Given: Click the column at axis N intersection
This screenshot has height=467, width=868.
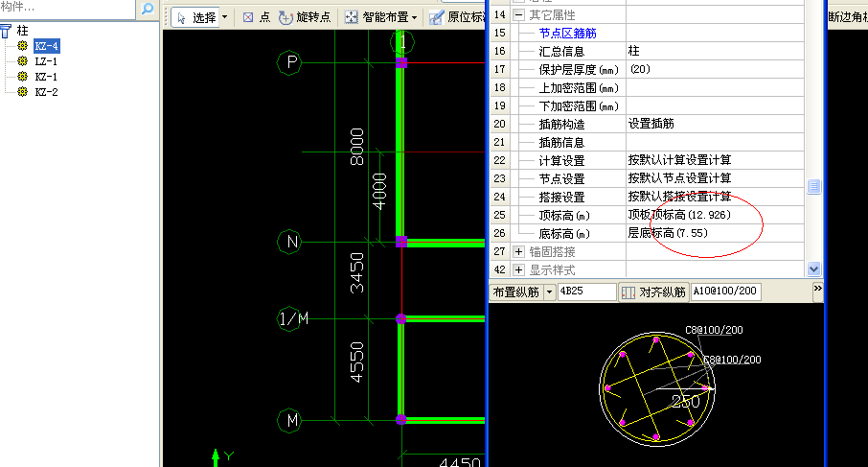Looking at the screenshot, I should [x=401, y=242].
